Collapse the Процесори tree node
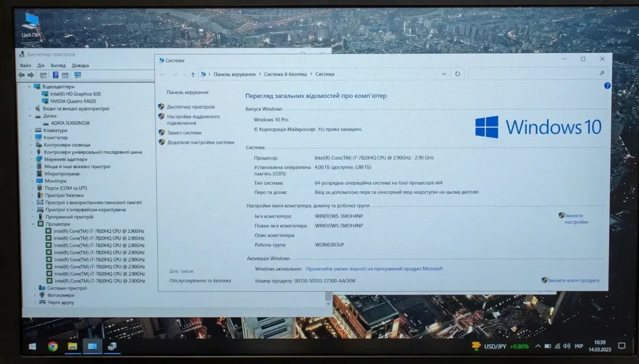Image resolution: width=639 pixels, height=364 pixels. 31,225
